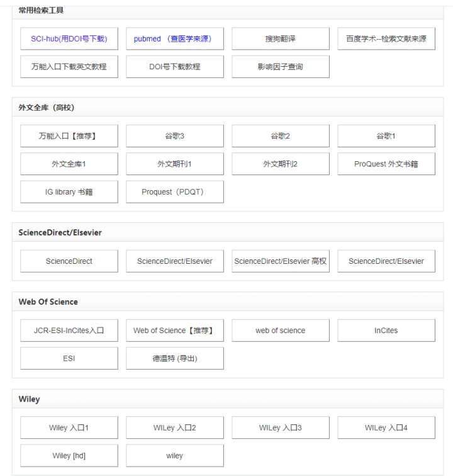
Task: Select the Web Of Science section heading
Action: 48,302
